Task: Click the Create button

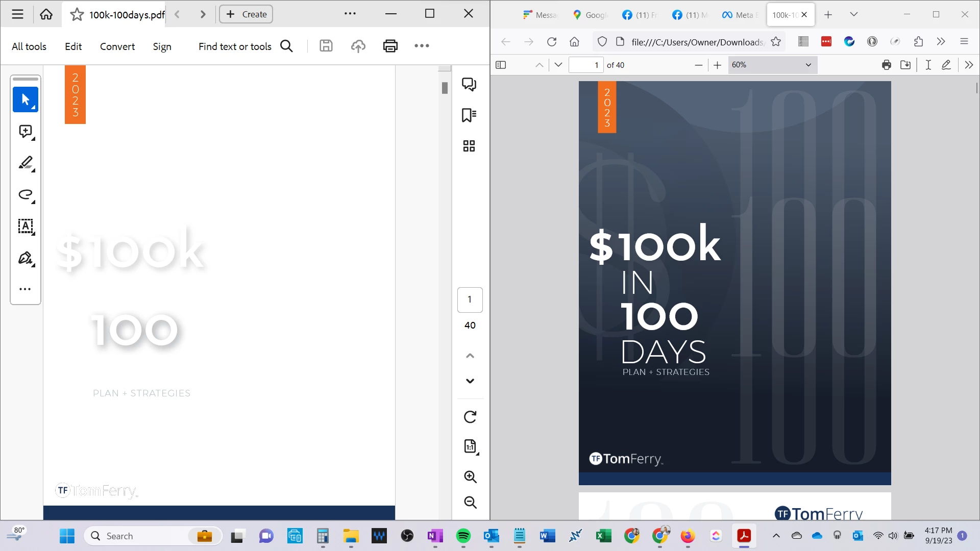Action: 246,14
